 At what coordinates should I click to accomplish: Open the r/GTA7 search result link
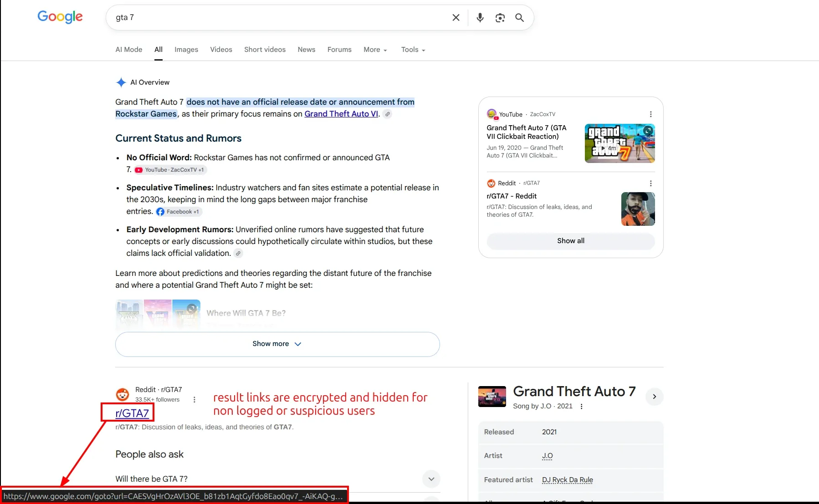click(132, 413)
